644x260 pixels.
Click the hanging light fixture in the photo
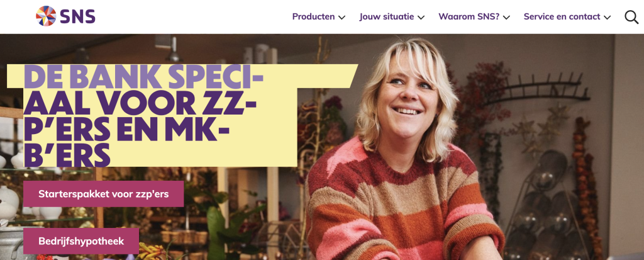point(174,49)
